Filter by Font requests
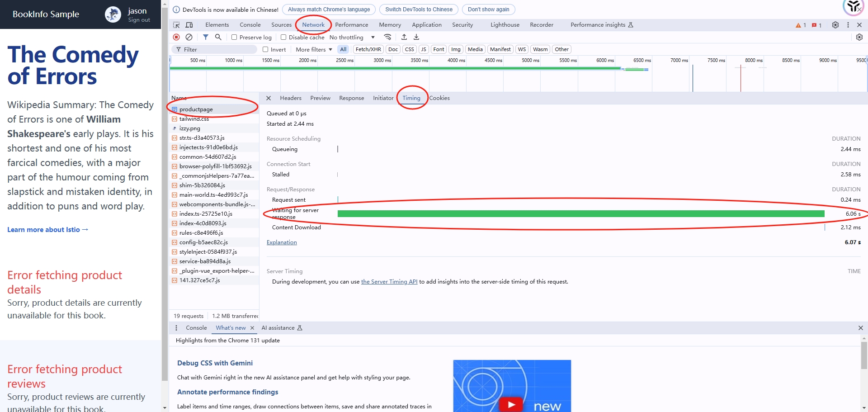This screenshot has height=412, width=868. [x=439, y=49]
